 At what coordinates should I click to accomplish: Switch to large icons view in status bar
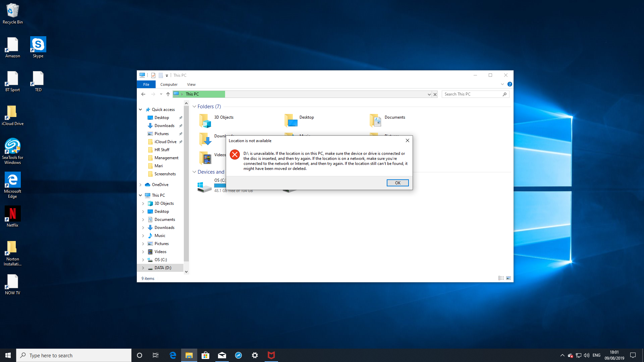[508, 278]
